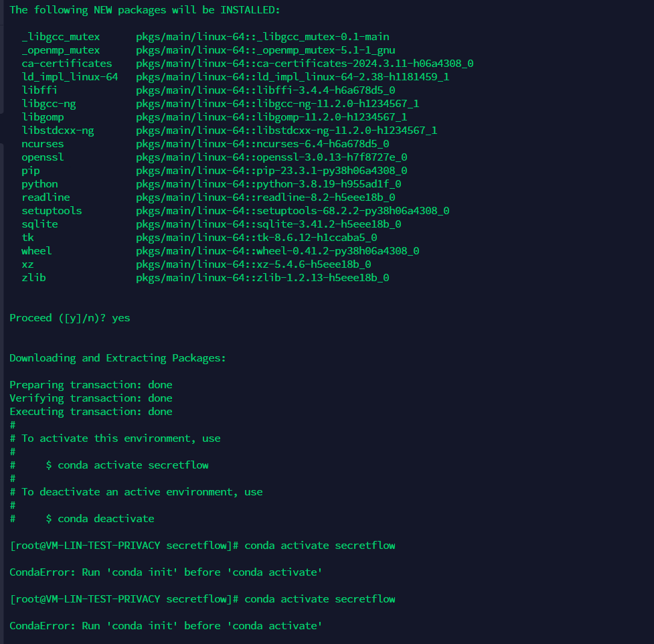Select the zlib package name
This screenshot has height=644, width=654.
pyautogui.click(x=33, y=278)
